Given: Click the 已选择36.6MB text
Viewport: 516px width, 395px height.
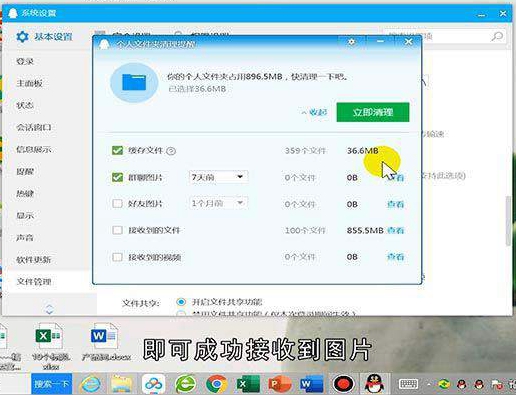Looking at the screenshot, I should coord(197,89).
